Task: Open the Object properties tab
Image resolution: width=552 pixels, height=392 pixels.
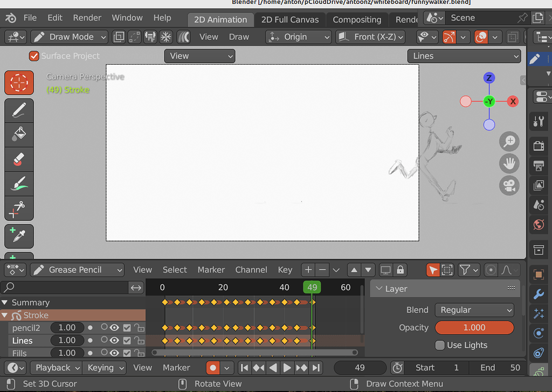Action: coord(539,274)
